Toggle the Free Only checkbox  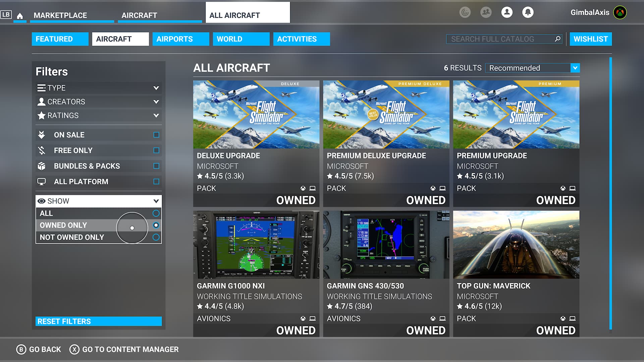tap(156, 150)
